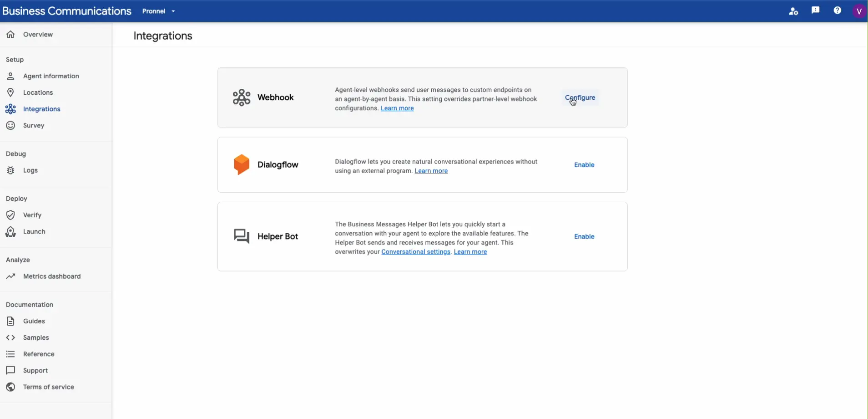Click the Guides document icon
Screen dimensions: 868x419
[x=10, y=321]
